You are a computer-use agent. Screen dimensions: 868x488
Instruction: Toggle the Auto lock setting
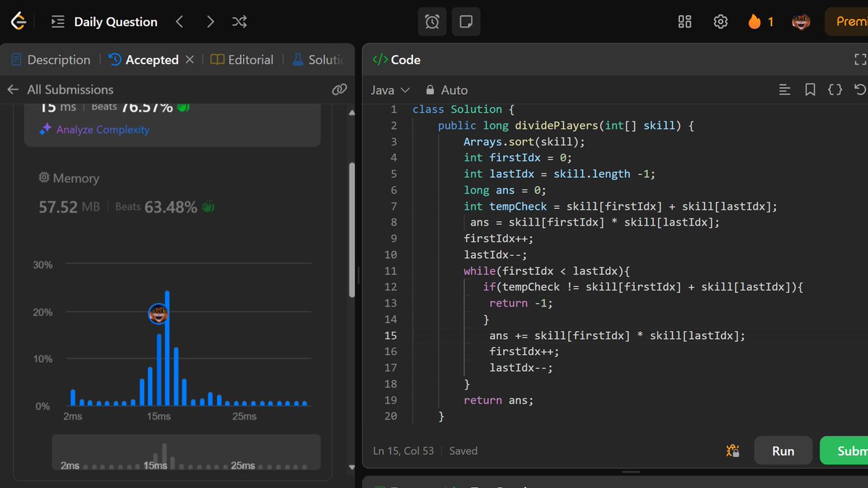coord(447,90)
